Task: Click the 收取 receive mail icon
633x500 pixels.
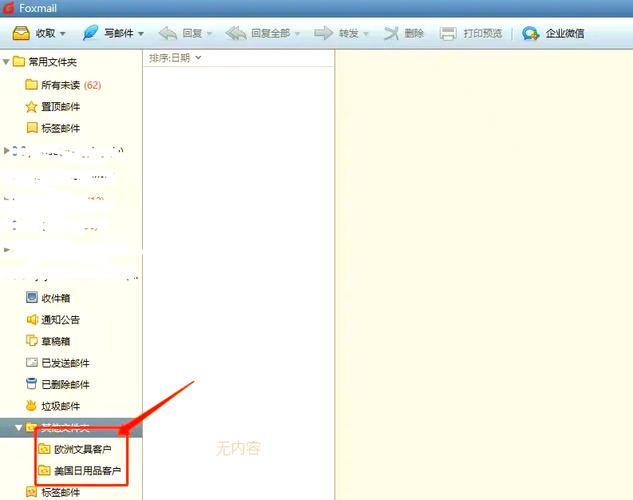Action: pos(21,33)
